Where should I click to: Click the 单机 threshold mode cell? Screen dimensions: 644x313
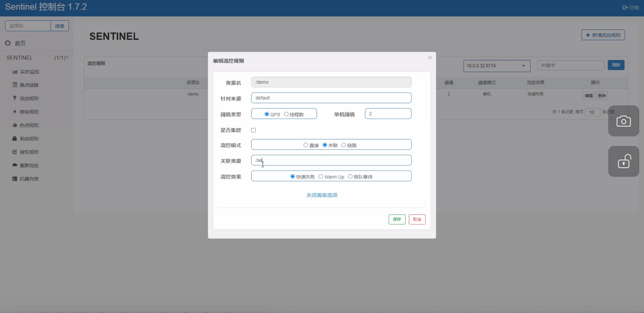tap(487, 94)
